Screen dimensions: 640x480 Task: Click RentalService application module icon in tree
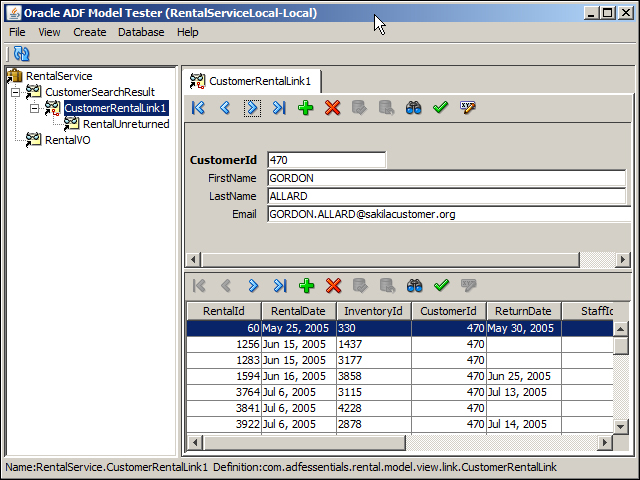tap(15, 76)
